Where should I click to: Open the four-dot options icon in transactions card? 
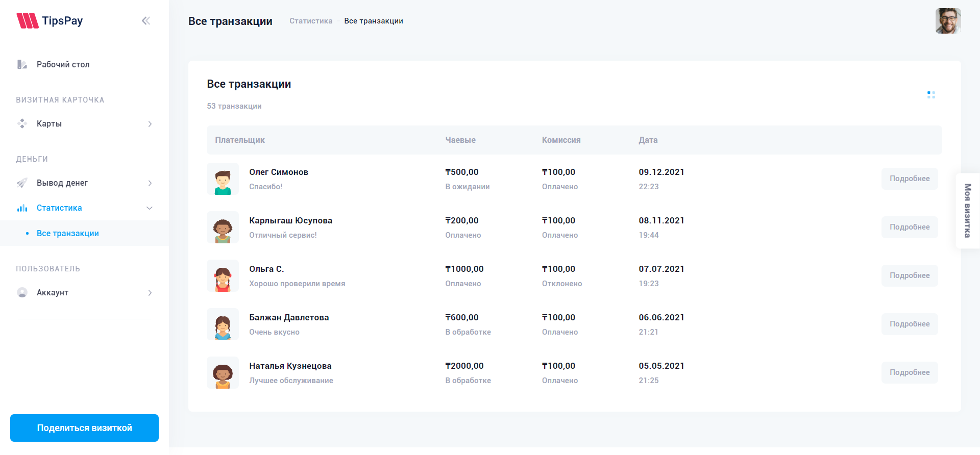pyautogui.click(x=931, y=95)
